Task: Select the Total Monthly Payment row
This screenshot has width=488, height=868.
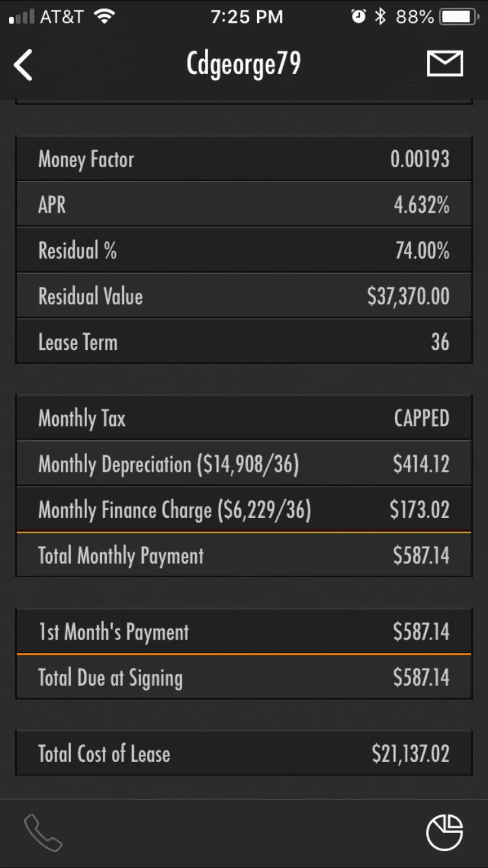Action: [244, 555]
